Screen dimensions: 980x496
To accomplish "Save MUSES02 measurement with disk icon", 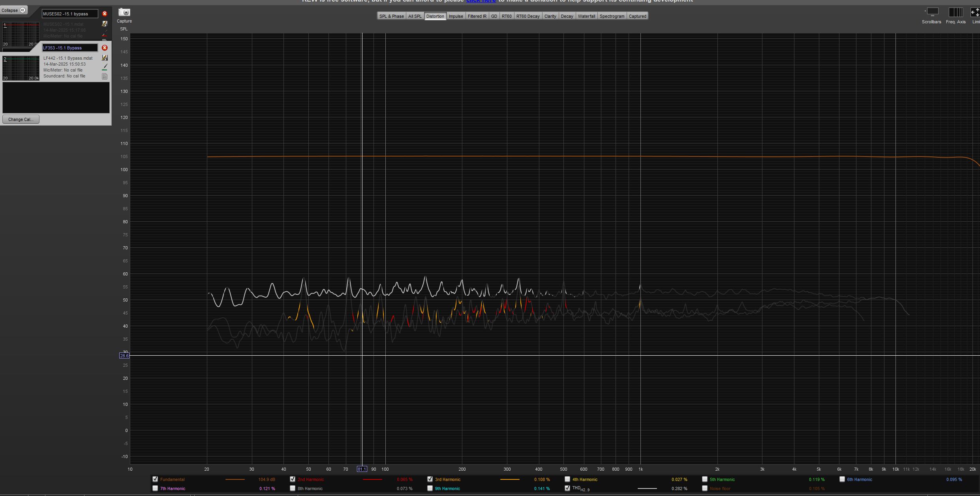I will pyautogui.click(x=105, y=24).
